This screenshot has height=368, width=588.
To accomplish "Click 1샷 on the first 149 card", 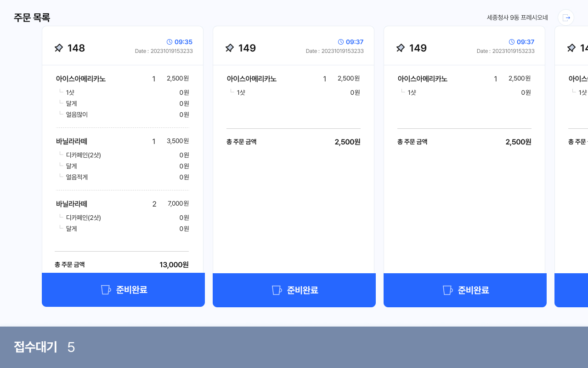I will pos(241,92).
